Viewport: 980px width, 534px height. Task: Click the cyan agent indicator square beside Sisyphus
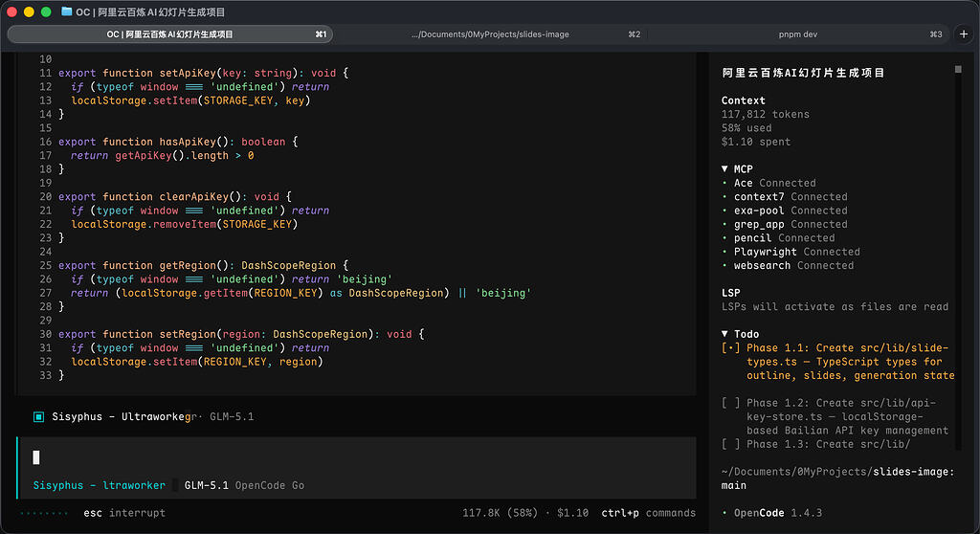tap(38, 416)
